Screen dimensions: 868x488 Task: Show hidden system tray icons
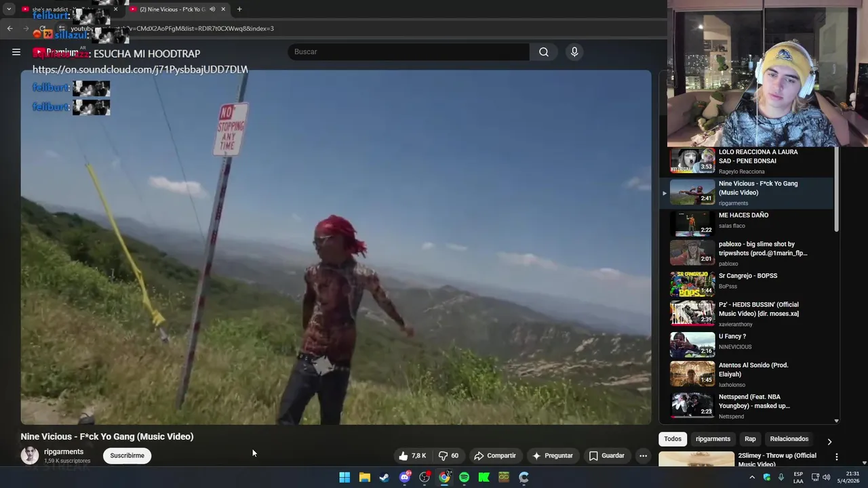(752, 477)
